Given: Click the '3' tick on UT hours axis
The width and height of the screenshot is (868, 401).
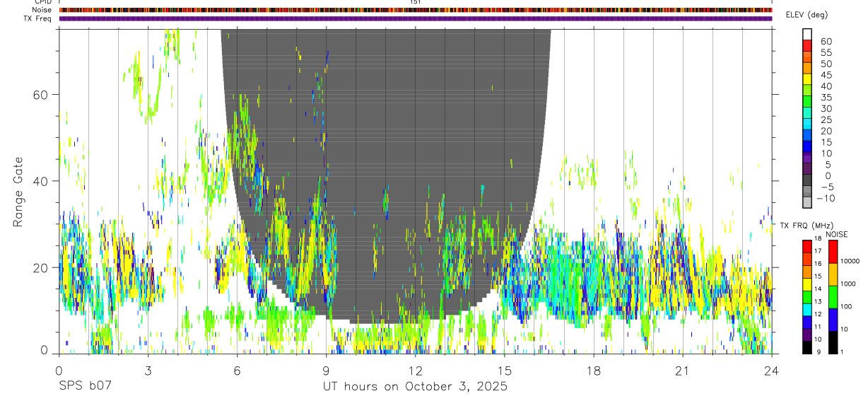Looking at the screenshot, I should point(148,370).
